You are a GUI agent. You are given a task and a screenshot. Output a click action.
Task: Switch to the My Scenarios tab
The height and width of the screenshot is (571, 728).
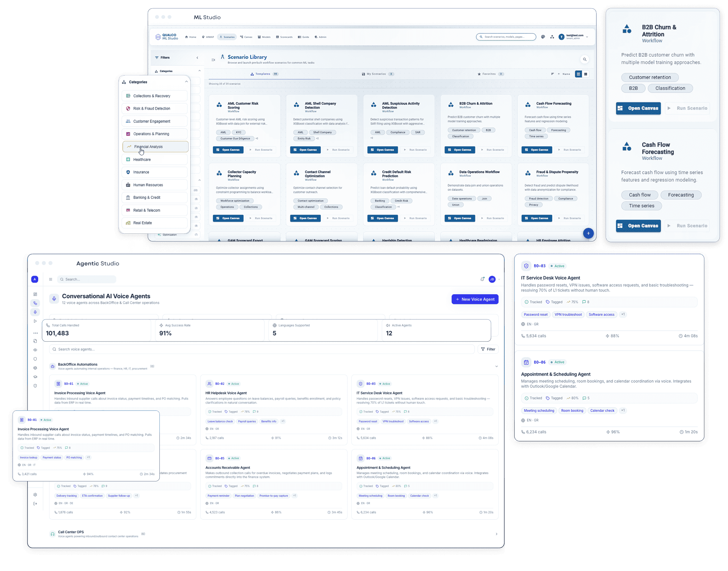(378, 74)
